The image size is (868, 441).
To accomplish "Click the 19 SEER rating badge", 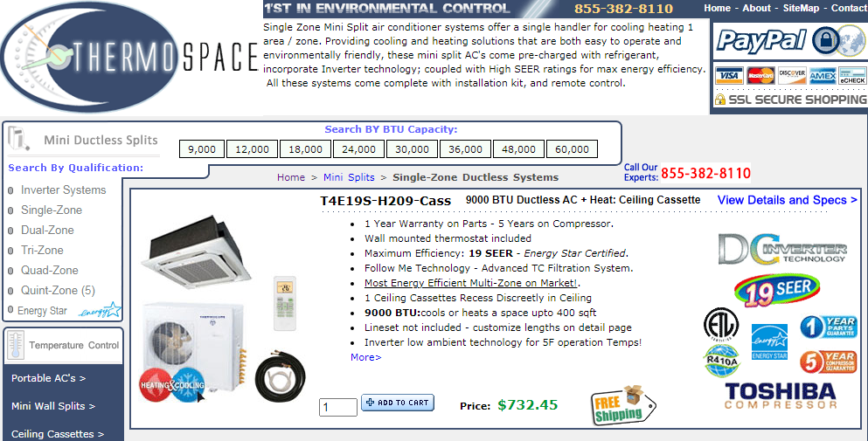I will tap(777, 291).
